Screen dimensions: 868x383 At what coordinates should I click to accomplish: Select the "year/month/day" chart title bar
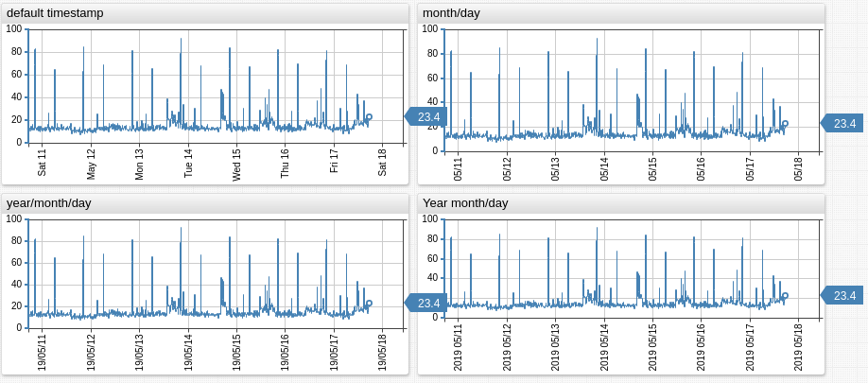click(205, 202)
